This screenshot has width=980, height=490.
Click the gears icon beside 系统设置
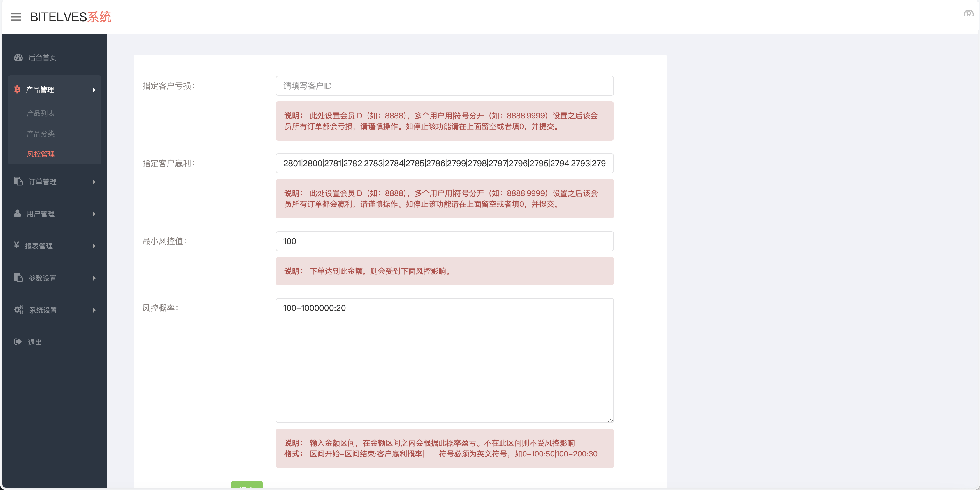19,309
